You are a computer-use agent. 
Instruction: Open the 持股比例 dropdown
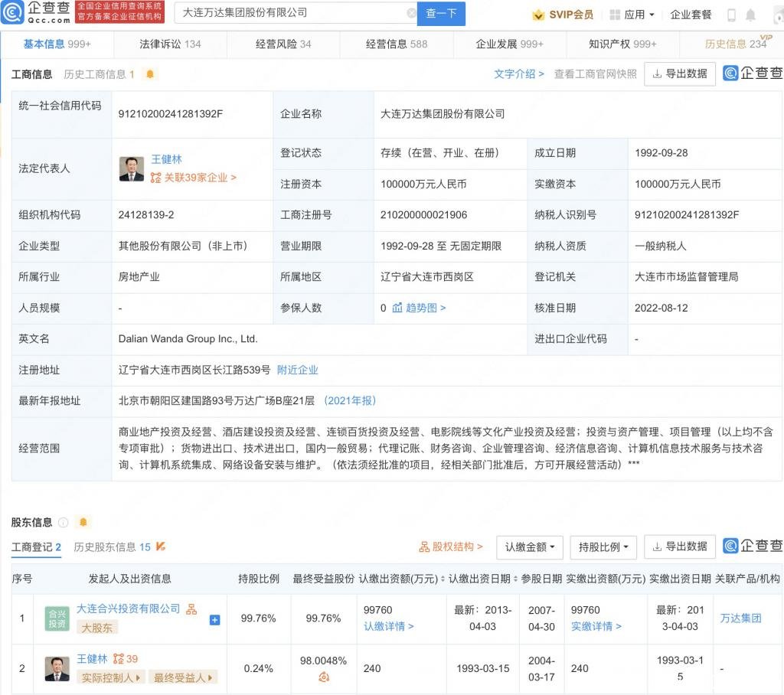[x=603, y=547]
